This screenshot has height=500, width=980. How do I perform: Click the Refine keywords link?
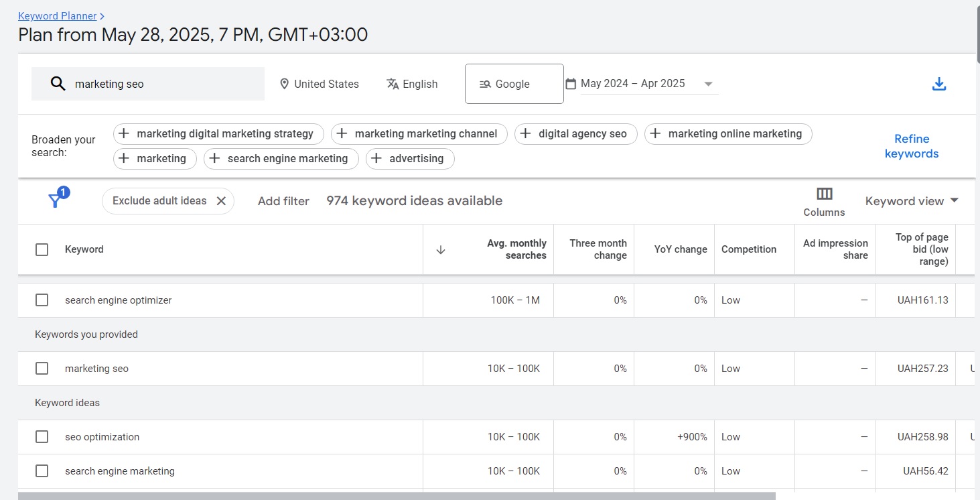tap(911, 146)
